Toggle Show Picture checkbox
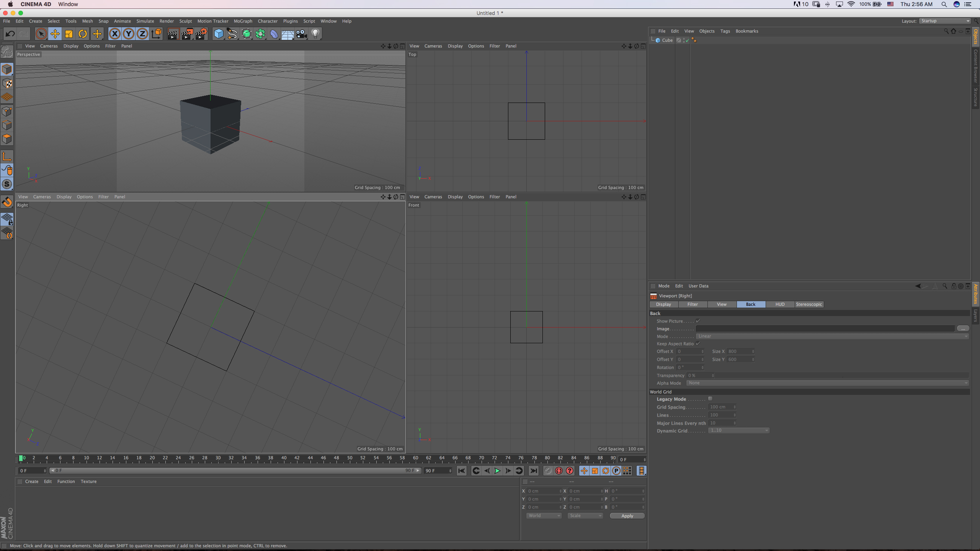 (x=698, y=321)
